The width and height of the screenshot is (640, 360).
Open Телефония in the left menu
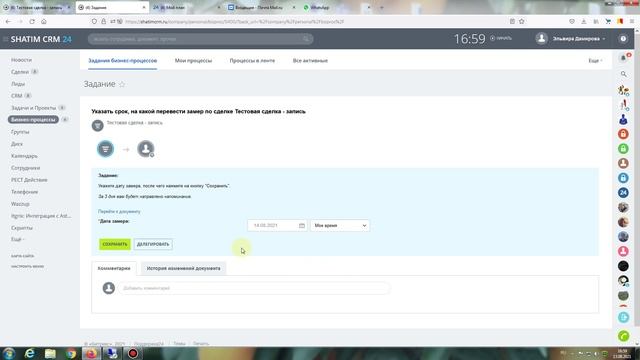click(x=24, y=191)
